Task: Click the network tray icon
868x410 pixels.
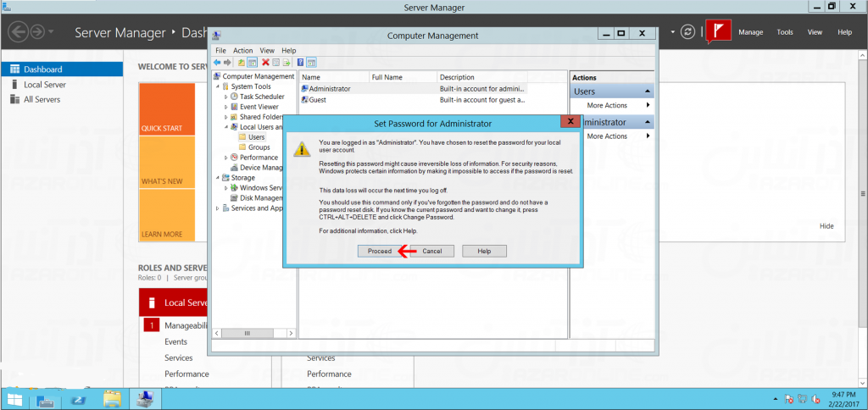Action: click(803, 399)
